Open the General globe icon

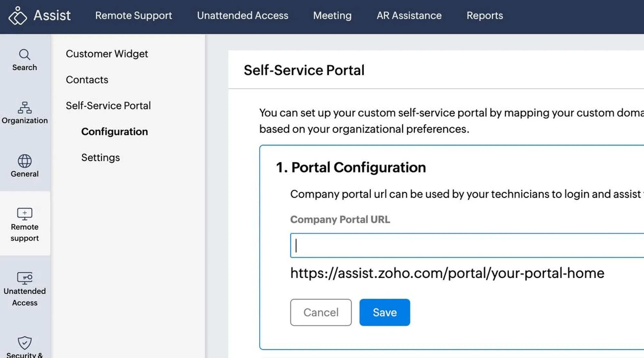[x=24, y=161]
